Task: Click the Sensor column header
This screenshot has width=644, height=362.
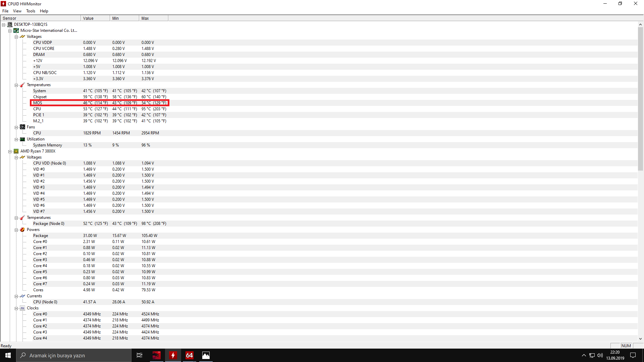Action: [41, 18]
